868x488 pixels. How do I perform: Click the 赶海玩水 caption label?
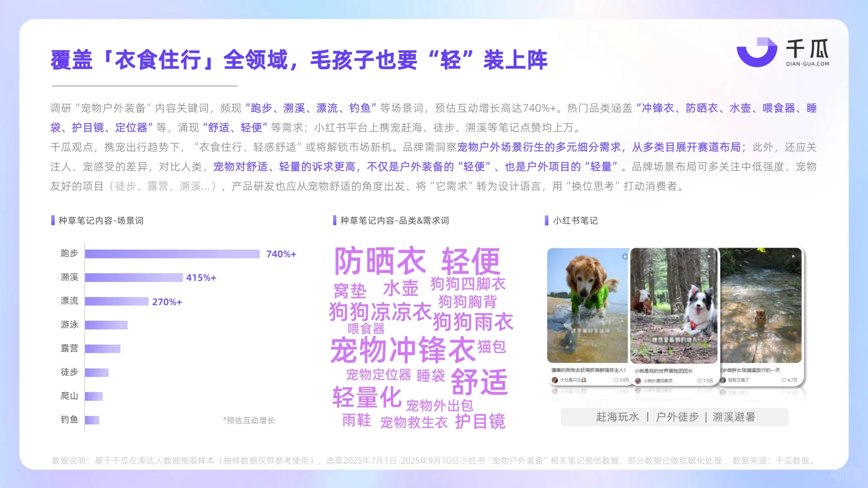617,417
